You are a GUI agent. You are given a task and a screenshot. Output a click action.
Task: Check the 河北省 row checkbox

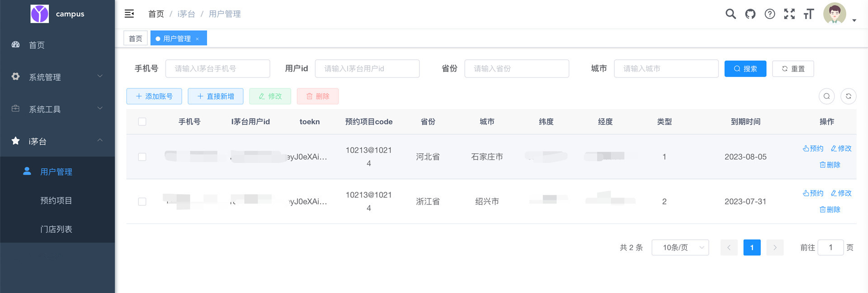(x=142, y=157)
